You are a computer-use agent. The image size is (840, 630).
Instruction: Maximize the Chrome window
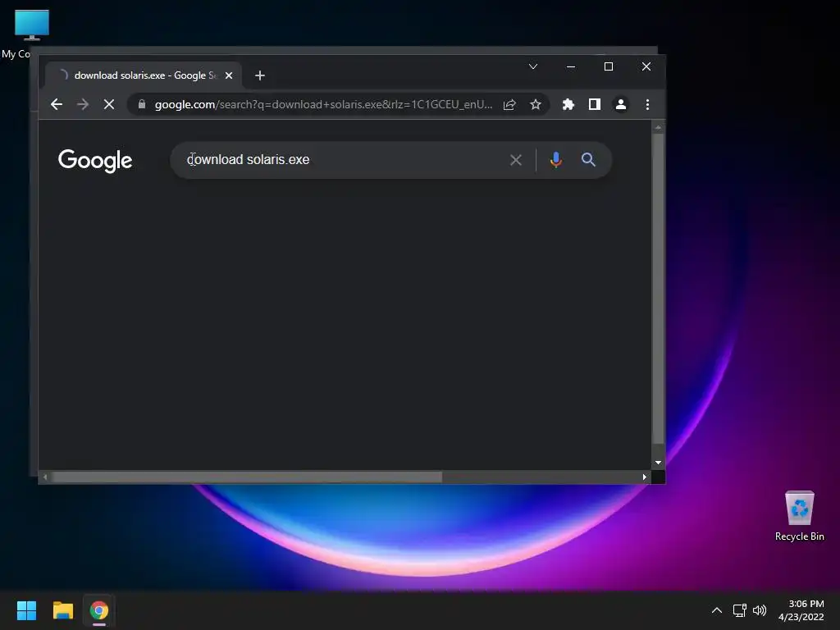tap(609, 66)
